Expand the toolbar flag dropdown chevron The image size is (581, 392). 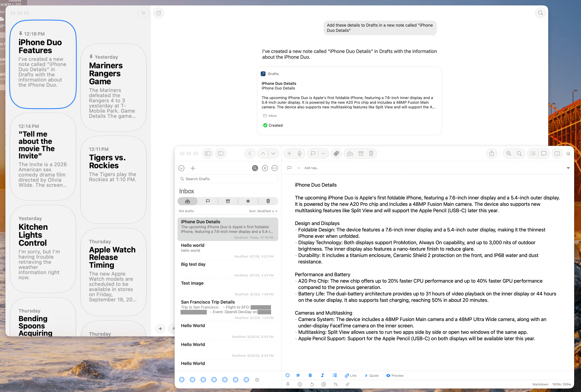(323, 154)
